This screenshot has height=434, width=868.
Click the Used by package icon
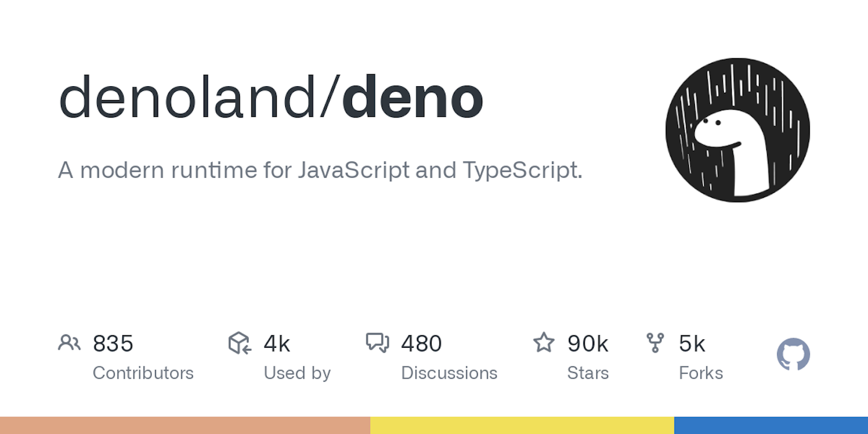pyautogui.click(x=239, y=343)
